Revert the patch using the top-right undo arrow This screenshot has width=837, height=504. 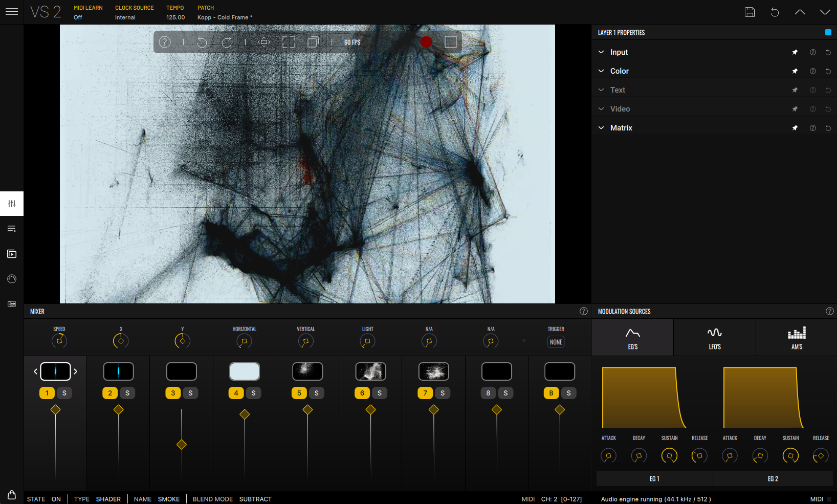(x=775, y=12)
